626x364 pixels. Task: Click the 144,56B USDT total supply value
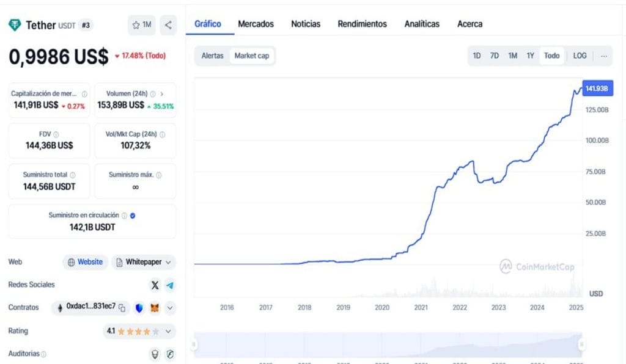pyautogui.click(x=49, y=187)
